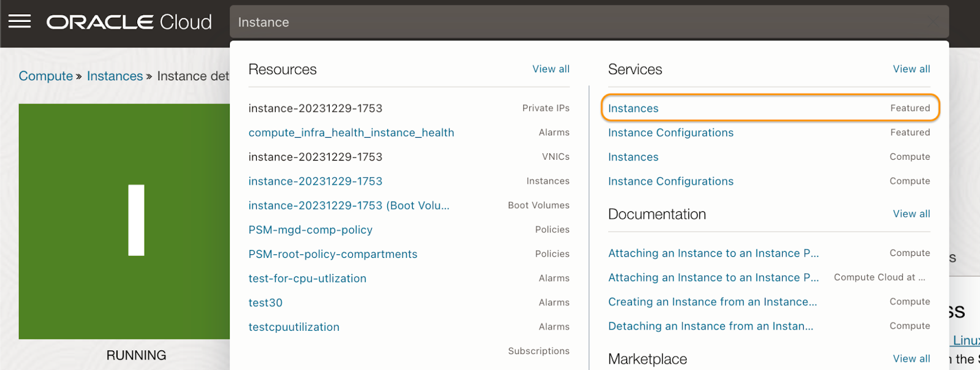
Task: Select Instances Compute service
Action: (x=633, y=157)
